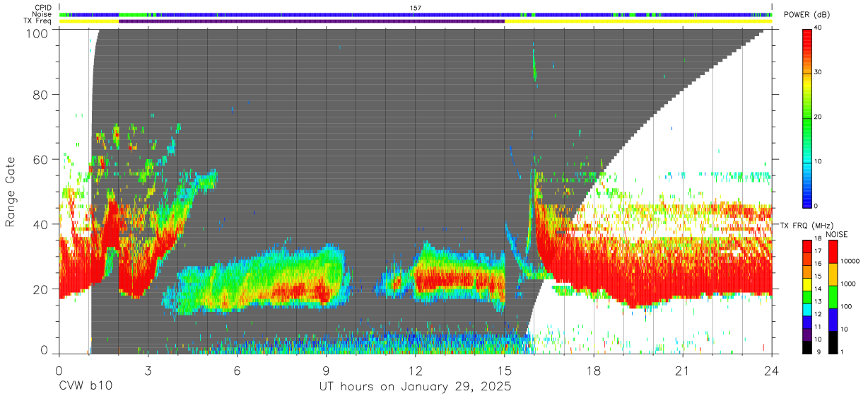Image resolution: width=868 pixels, height=401 pixels.
Task: Click y-axis tick label '20'
Action: (x=40, y=289)
